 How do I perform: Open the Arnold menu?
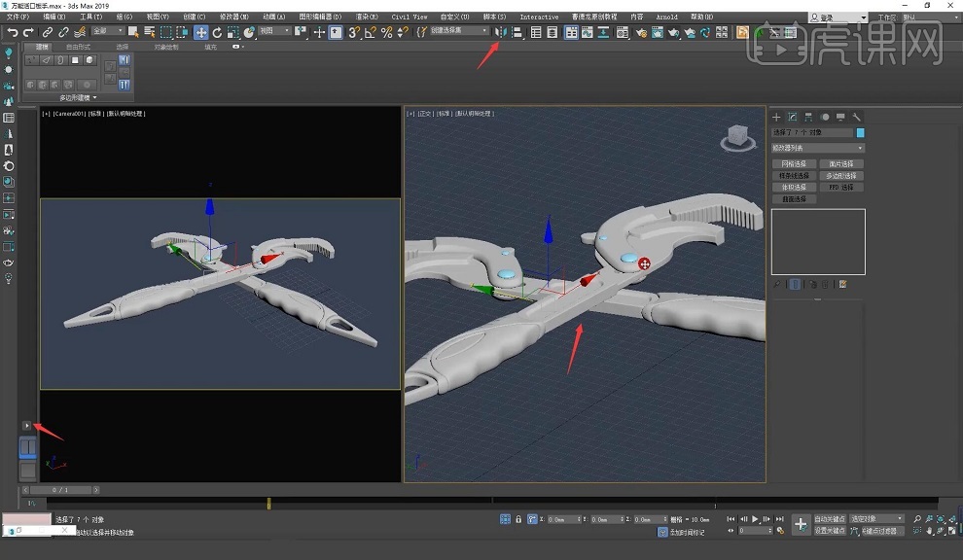click(666, 17)
